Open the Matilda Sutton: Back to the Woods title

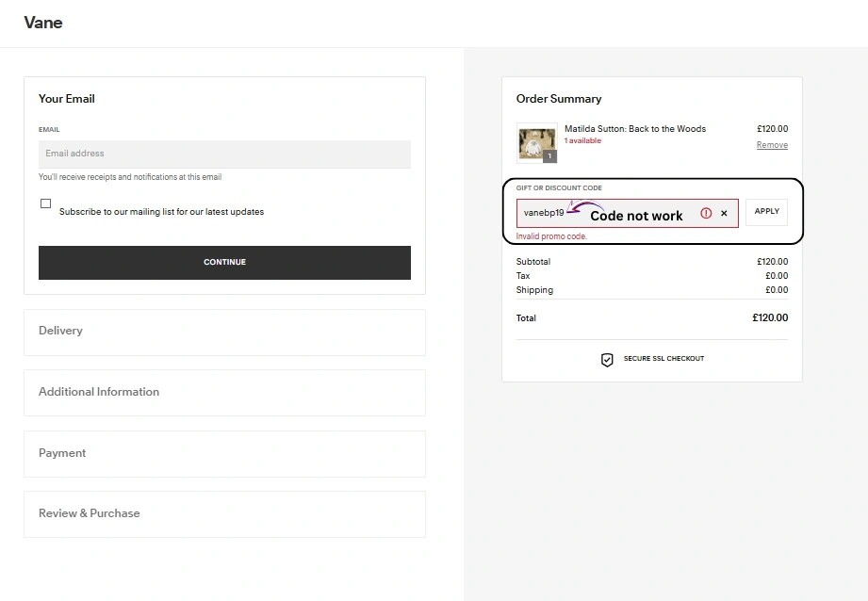coord(634,129)
